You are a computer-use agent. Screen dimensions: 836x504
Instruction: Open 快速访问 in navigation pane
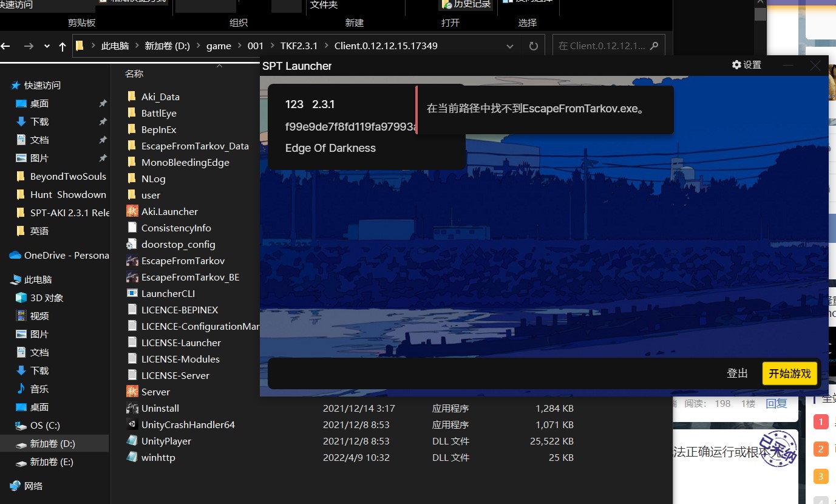(x=42, y=85)
